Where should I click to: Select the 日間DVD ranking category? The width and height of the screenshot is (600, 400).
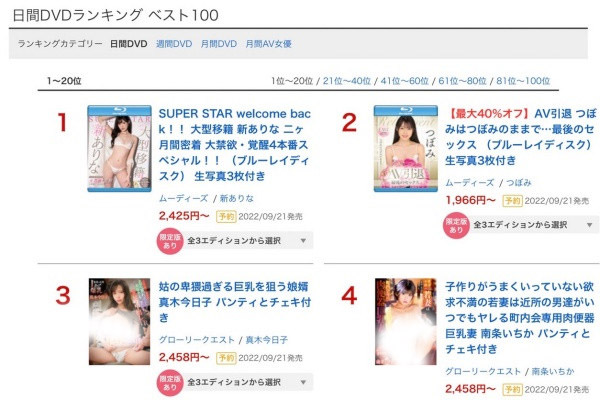(x=129, y=44)
